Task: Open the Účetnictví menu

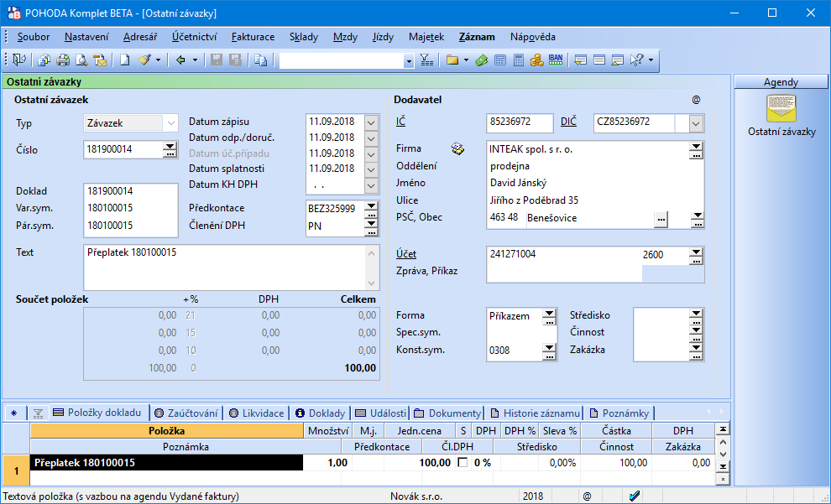Action: coord(195,37)
